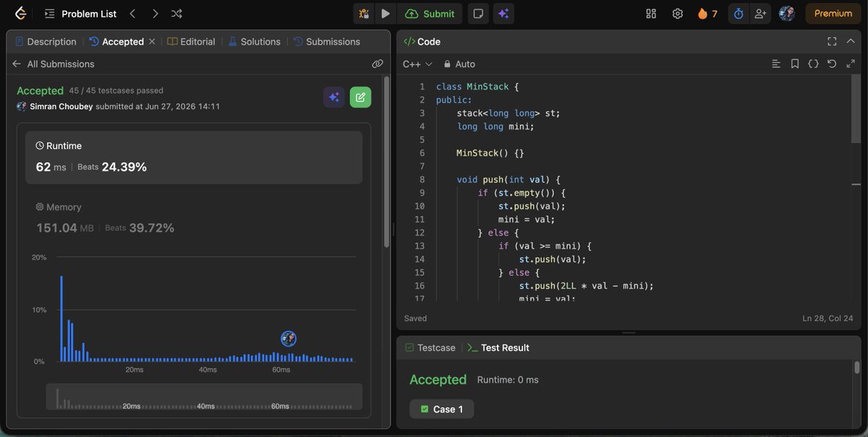The width and height of the screenshot is (868, 437).
Task: Select the Accepted tab
Action: point(116,42)
